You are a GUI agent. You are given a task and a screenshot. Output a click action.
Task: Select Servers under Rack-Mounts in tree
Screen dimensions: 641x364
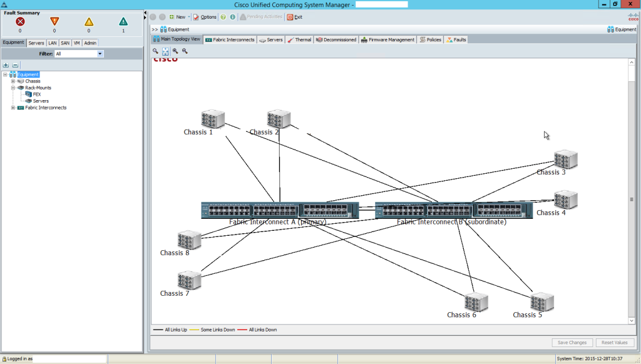[x=37, y=101]
